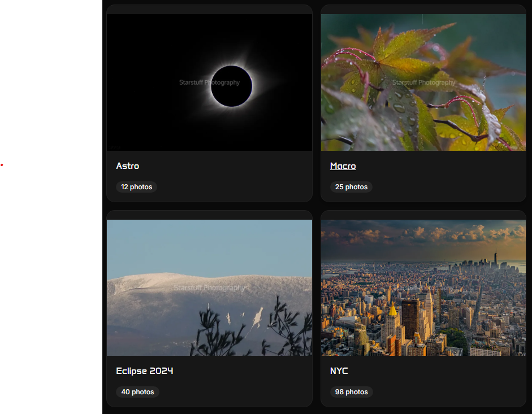Open the Astro album cover image
Screen dimensions: 532x414
point(209,81)
